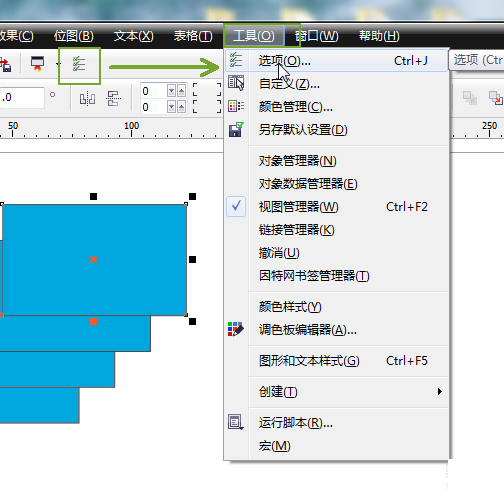This screenshot has height=504, width=504.
Task: Select 图形和文本样式(G)
Action: click(x=337, y=361)
